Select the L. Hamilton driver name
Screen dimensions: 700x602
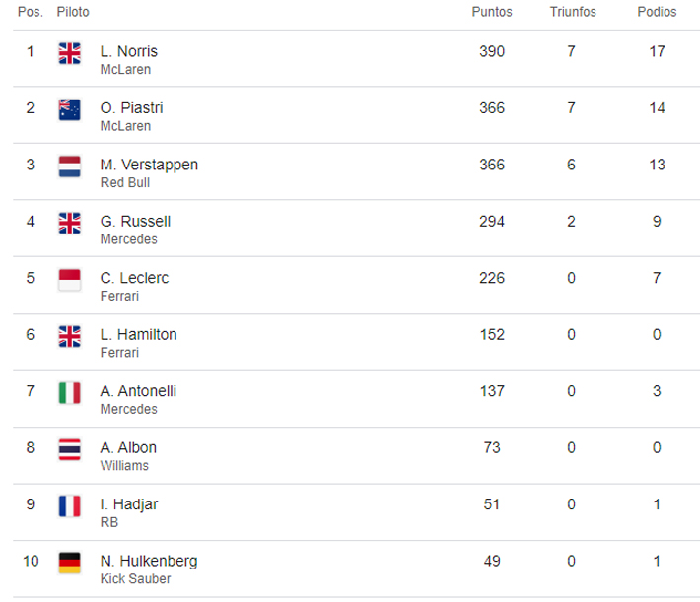coord(138,334)
